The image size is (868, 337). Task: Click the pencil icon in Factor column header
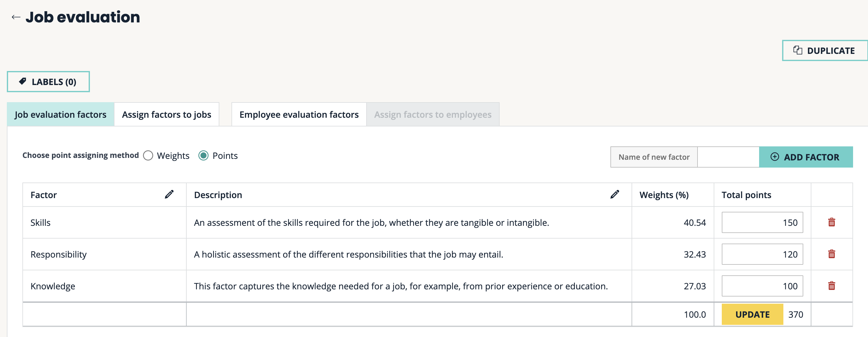[169, 194]
